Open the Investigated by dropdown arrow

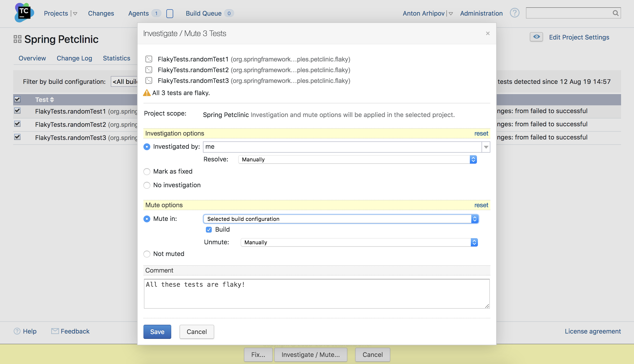(x=486, y=147)
